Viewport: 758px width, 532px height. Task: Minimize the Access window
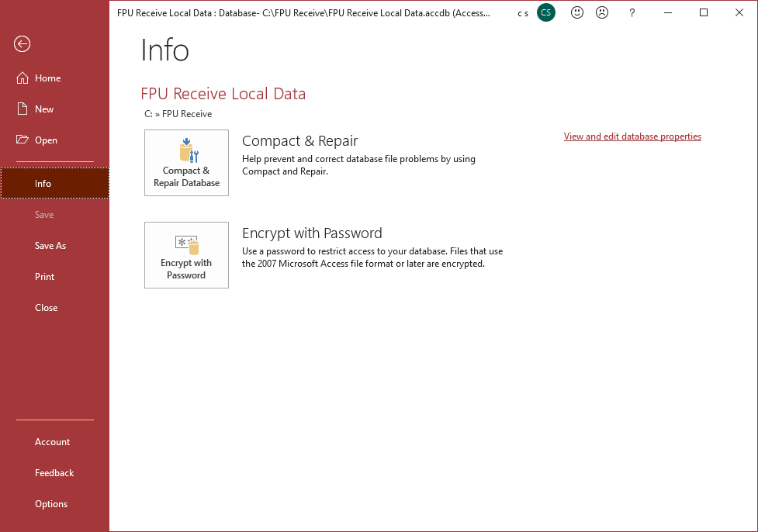668,12
